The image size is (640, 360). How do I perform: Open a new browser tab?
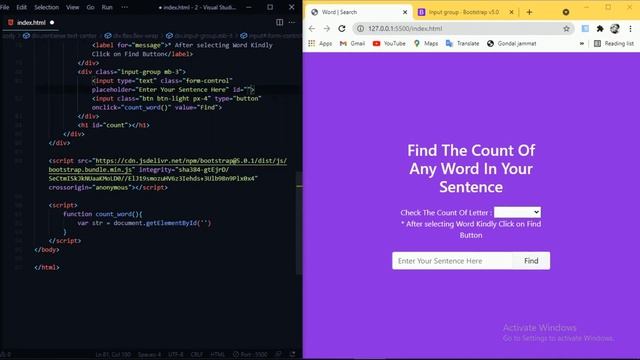529,12
